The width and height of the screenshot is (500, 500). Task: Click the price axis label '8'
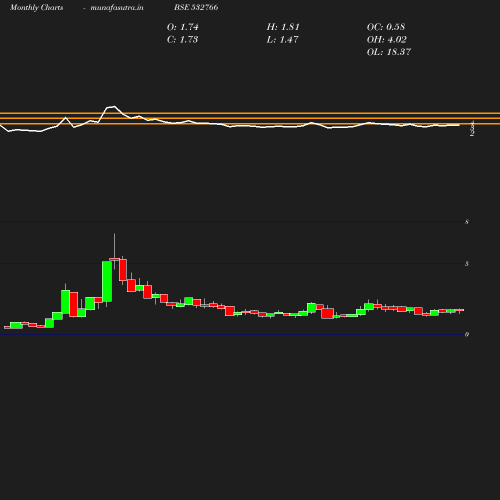click(467, 222)
